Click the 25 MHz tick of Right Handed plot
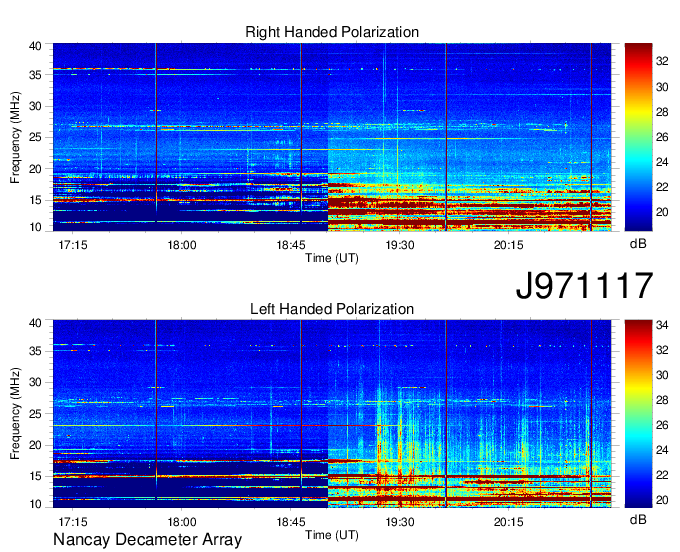This screenshot has height=552, width=680. tap(35, 137)
